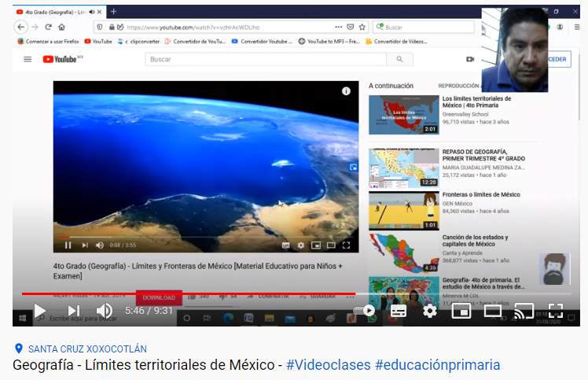The height and width of the screenshot is (380, 588).
Task: Activate miniplayer in the outer player controls
Action: (x=461, y=311)
